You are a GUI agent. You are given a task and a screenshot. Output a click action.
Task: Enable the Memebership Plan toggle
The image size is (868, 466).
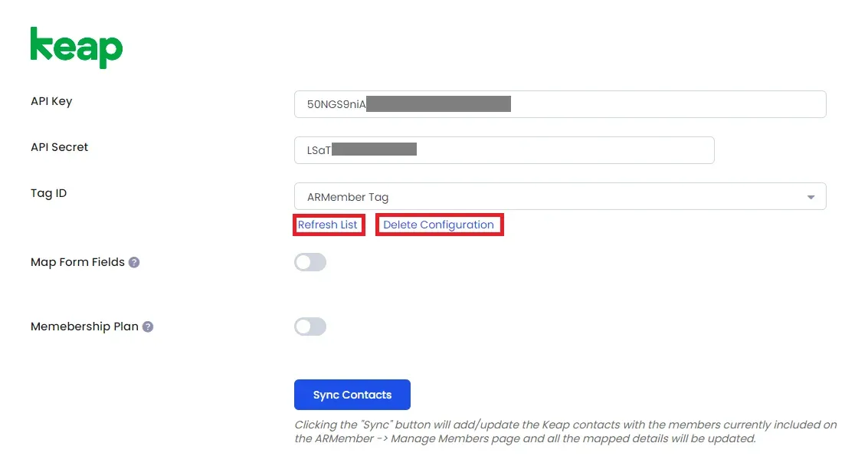(310, 327)
